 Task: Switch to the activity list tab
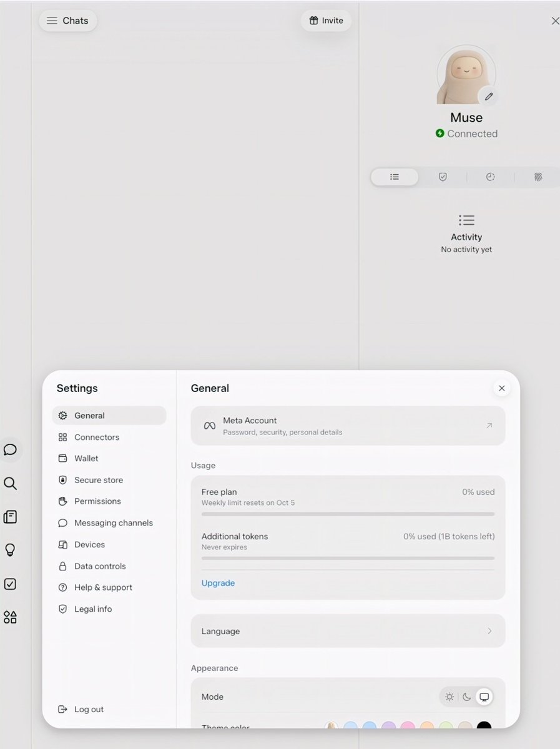[395, 177]
